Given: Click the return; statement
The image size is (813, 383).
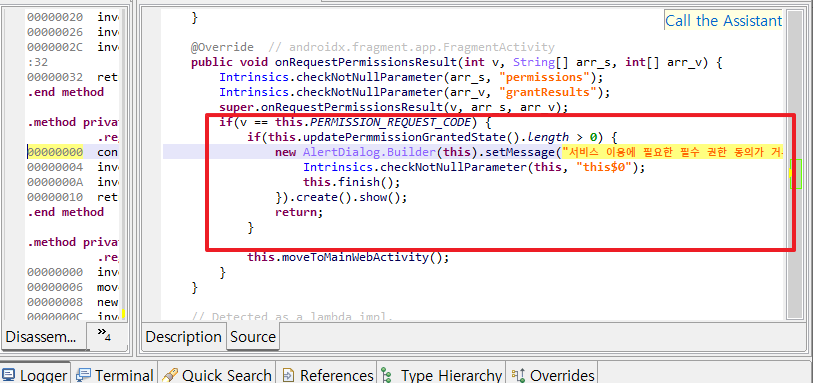Looking at the screenshot, I should tap(299, 213).
